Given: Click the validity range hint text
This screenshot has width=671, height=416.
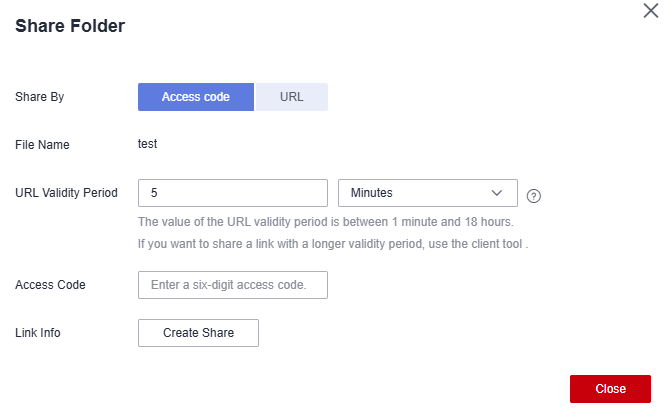Looking at the screenshot, I should coord(326,222).
